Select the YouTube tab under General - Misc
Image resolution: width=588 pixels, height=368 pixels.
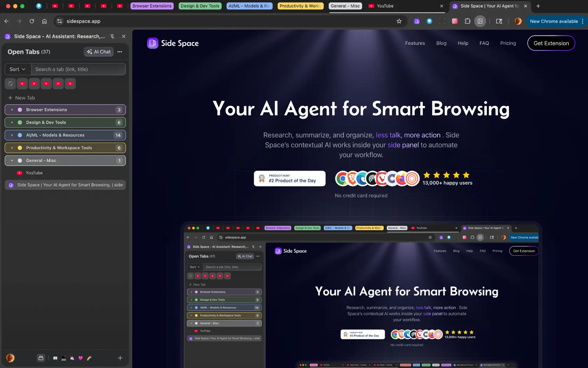pos(34,173)
